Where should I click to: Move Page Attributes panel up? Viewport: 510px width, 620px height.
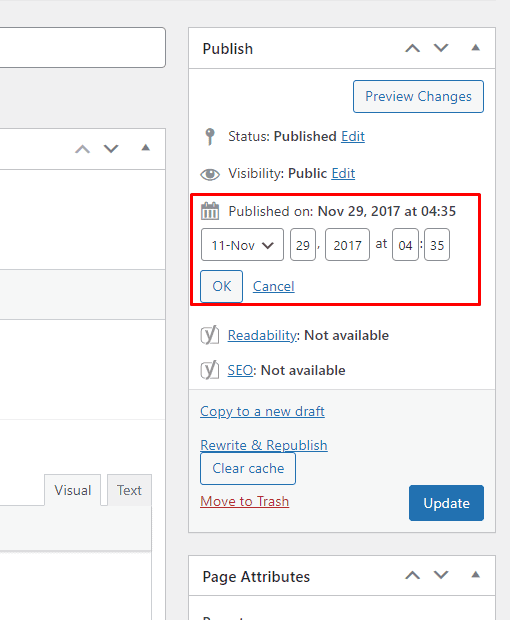412,575
